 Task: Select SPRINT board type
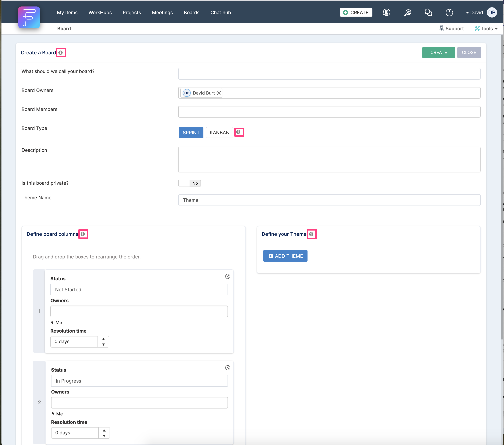[191, 133]
